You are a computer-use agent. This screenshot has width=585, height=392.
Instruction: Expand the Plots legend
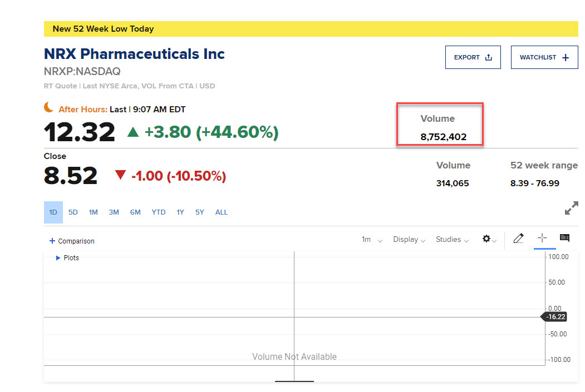[x=58, y=258]
